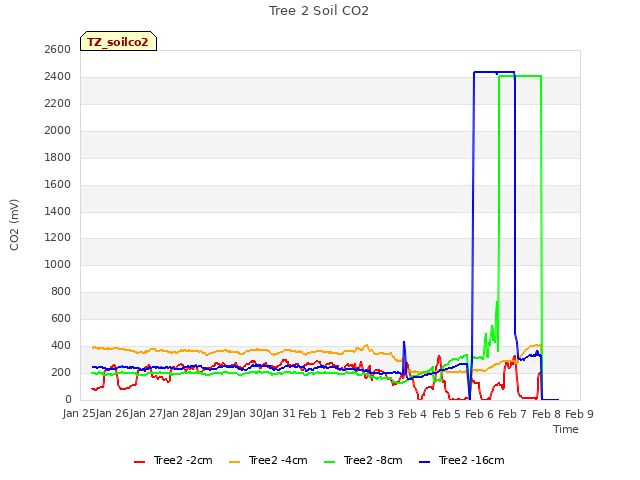
Task: Toggle the Tree2 -4cm legend entry
Action: (x=269, y=460)
